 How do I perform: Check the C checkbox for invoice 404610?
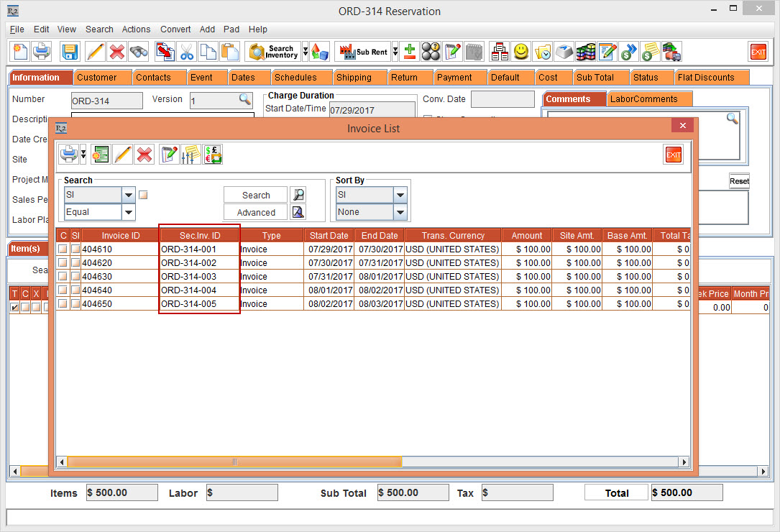pyautogui.click(x=63, y=249)
